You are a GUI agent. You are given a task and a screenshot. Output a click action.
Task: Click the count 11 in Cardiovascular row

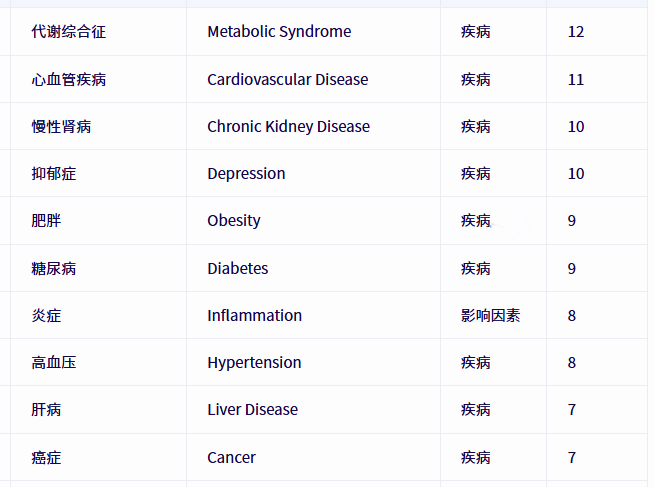tap(576, 79)
